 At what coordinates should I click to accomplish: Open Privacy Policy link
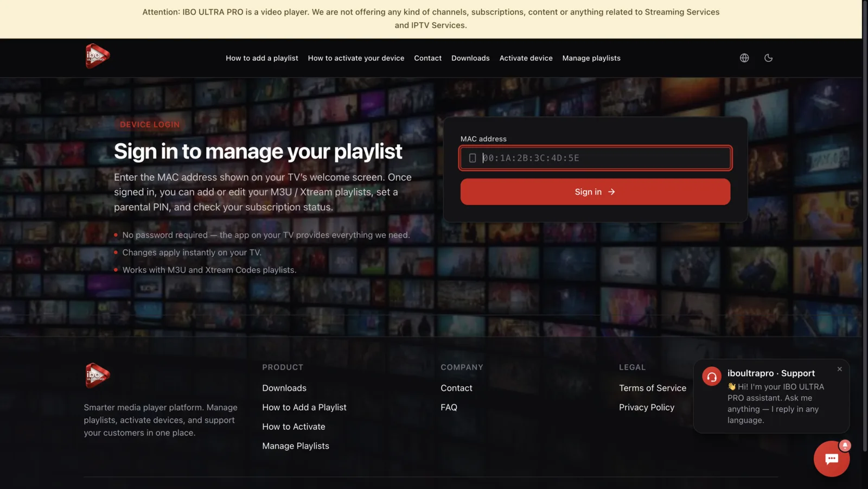(647, 408)
